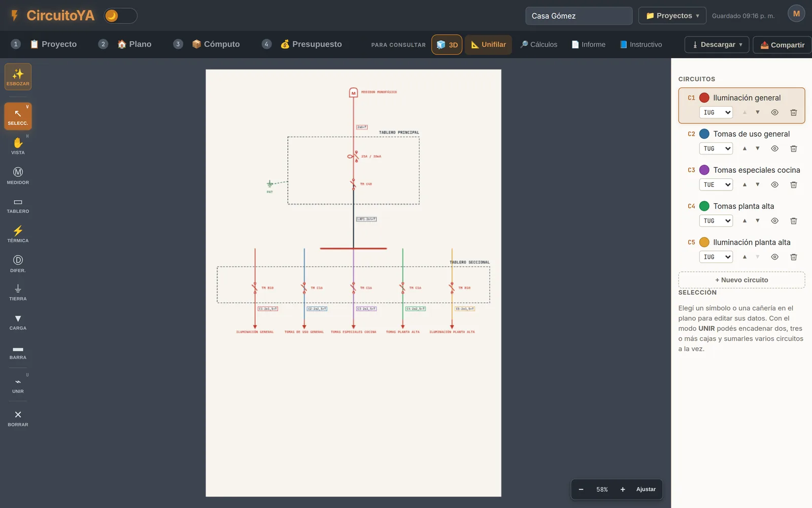Delete circuit C5 Iluminación planta alta

click(x=794, y=257)
